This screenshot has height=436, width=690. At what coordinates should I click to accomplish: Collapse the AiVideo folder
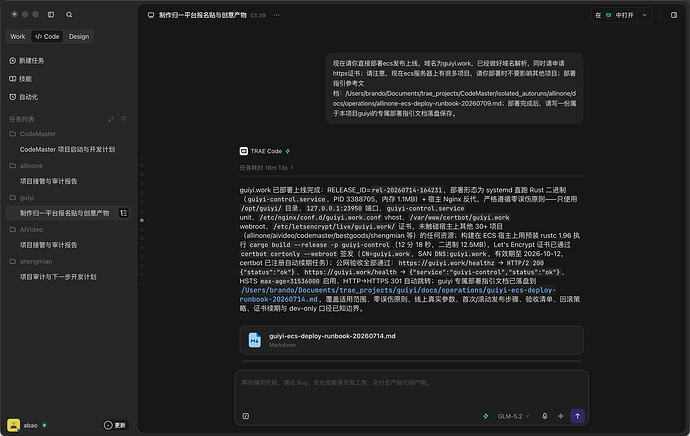[x=26, y=229]
